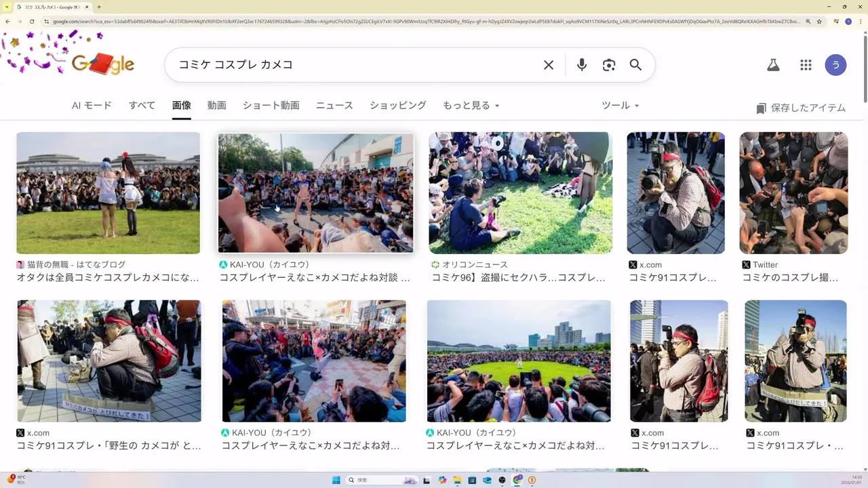Clear the search query with the X icon

[x=549, y=65]
